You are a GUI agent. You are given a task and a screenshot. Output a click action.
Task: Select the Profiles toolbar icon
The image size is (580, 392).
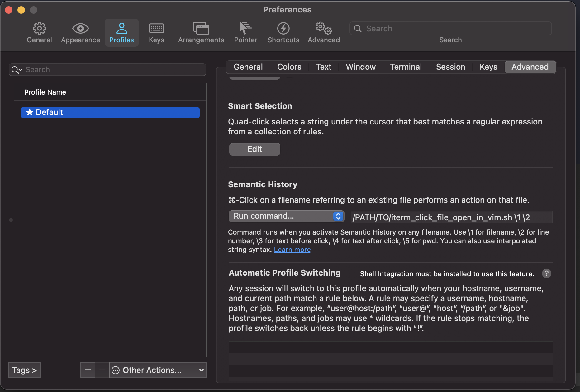click(x=121, y=33)
